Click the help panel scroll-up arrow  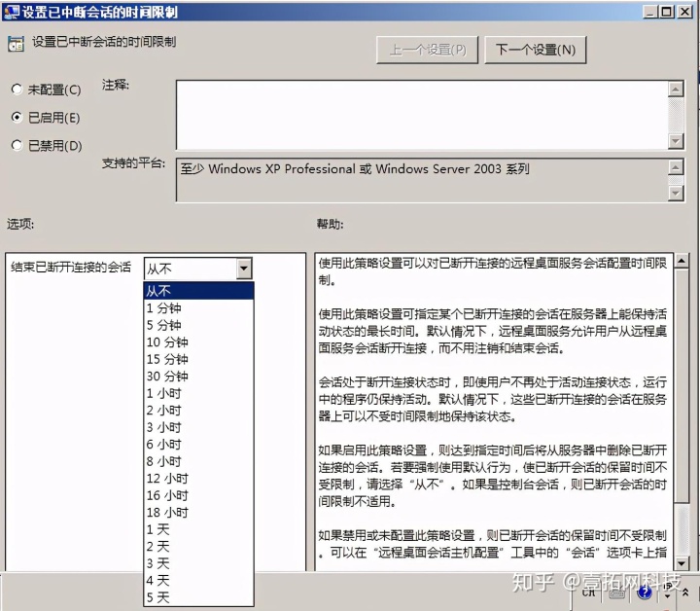[x=682, y=261]
